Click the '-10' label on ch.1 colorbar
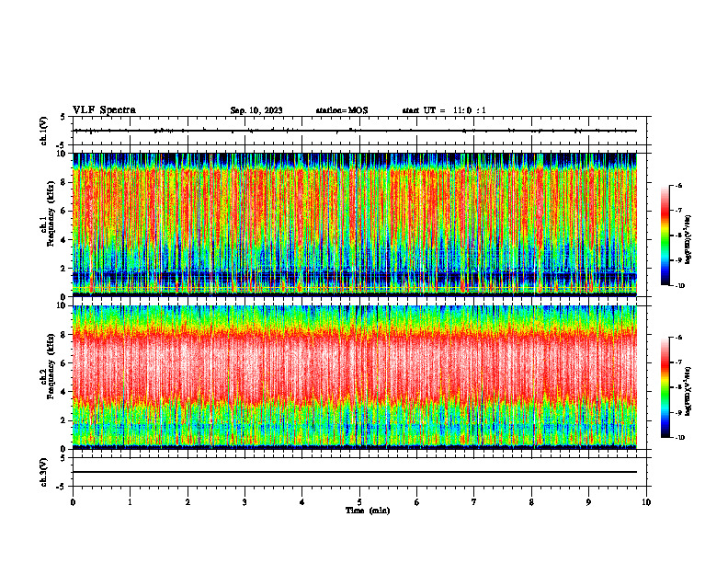The height and width of the screenshot is (563, 728). tap(679, 286)
